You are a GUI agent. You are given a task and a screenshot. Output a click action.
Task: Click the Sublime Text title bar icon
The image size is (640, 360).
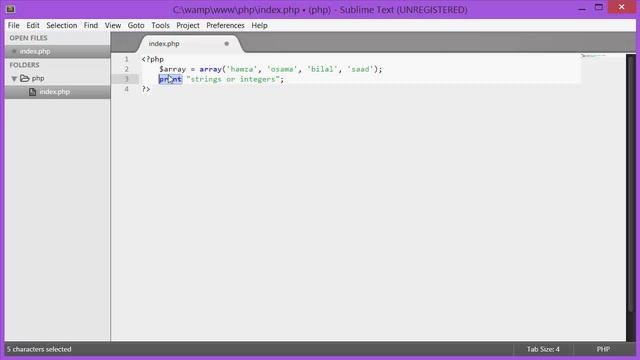tap(10, 9)
